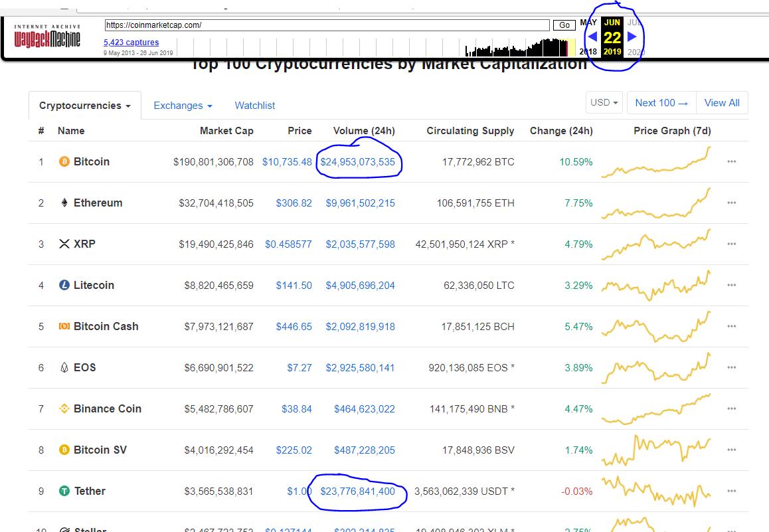Click the Wayback Go button
769x532 pixels.
point(564,25)
